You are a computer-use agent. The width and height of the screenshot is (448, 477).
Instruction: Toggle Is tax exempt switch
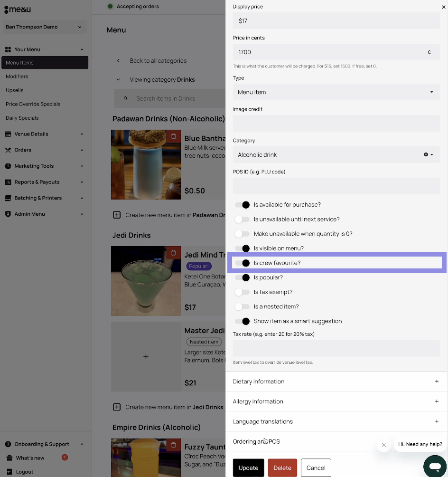point(242,292)
